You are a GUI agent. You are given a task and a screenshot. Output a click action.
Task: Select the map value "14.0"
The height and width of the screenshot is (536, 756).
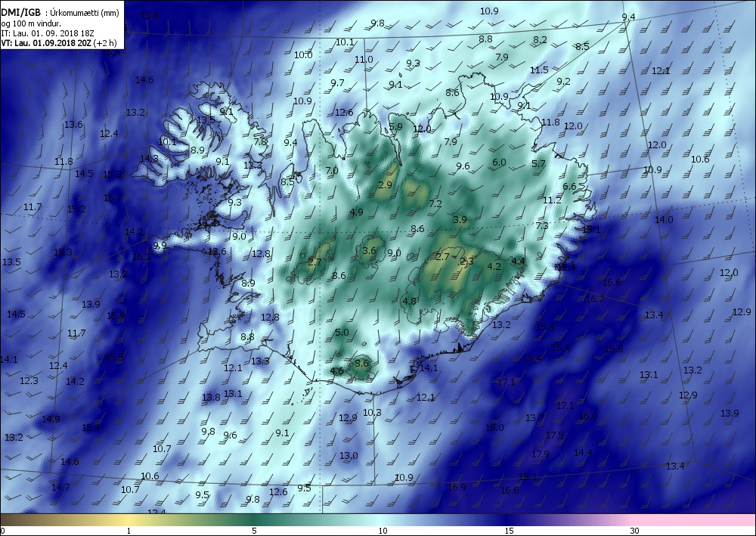tap(664, 219)
